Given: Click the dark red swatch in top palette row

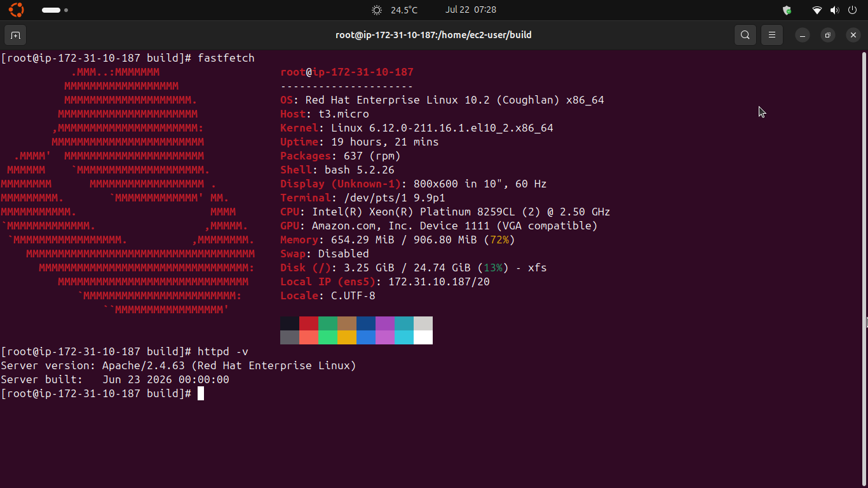Looking at the screenshot, I should click(309, 323).
